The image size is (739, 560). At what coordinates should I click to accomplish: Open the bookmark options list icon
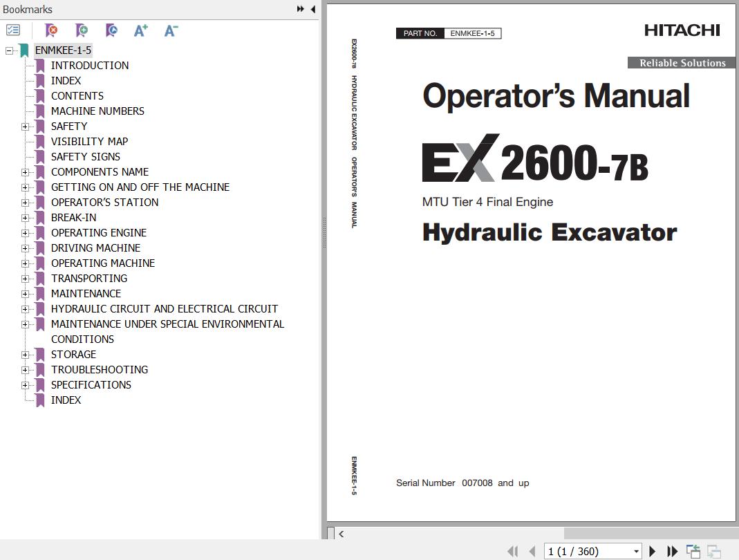pos(13,30)
